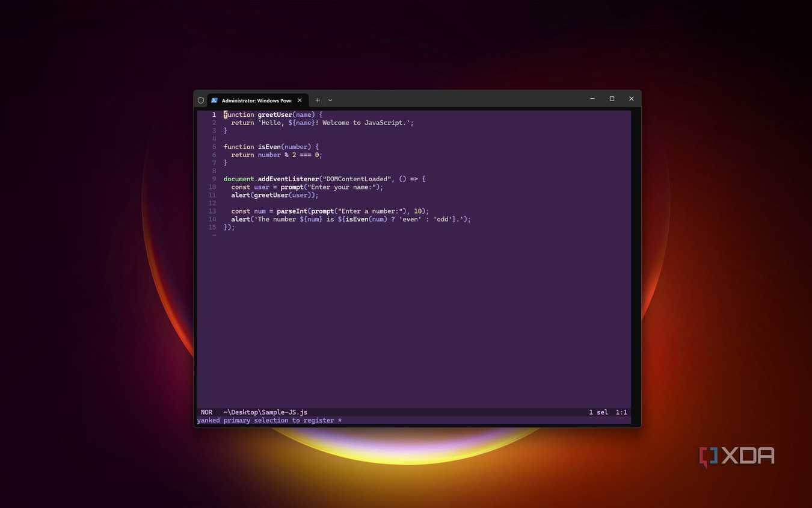Viewport: 812px width, 508px height.
Task: Click the "Enter a number:" string
Action: pos(372,211)
